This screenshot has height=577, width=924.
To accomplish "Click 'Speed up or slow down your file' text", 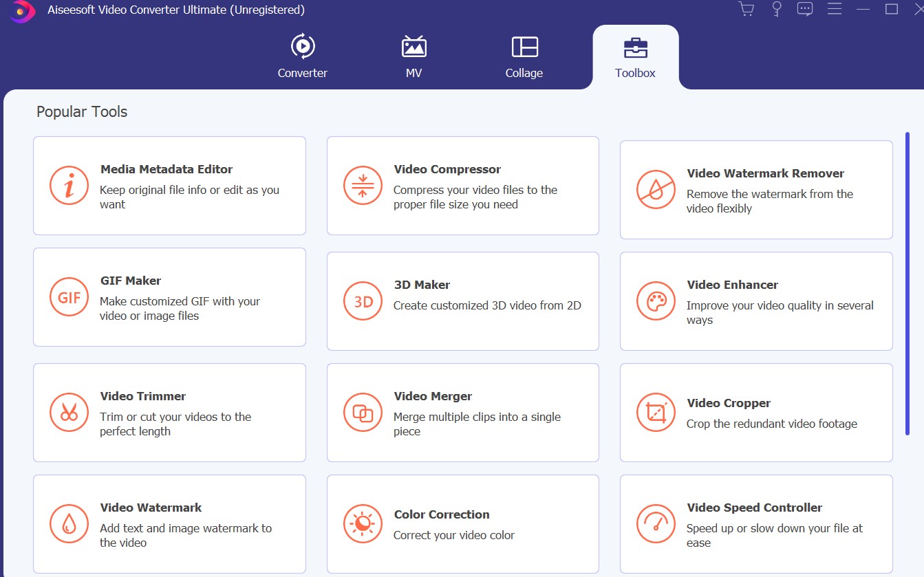I will 775,536.
